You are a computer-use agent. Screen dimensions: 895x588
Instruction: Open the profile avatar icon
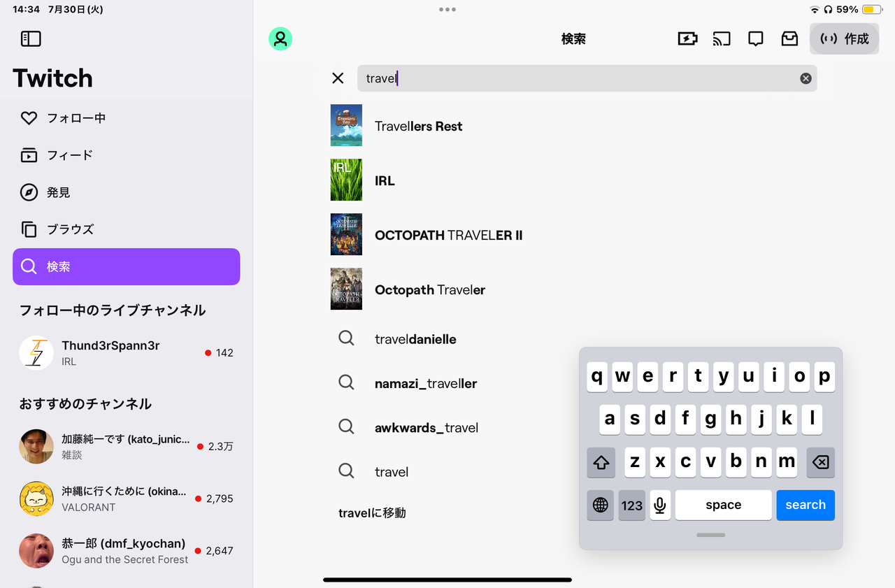point(280,39)
